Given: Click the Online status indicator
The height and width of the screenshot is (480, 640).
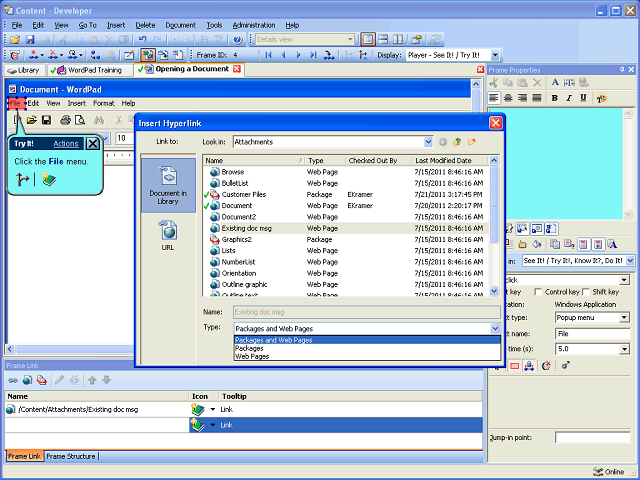Looking at the screenshot, I should pyautogui.click(x=609, y=472).
